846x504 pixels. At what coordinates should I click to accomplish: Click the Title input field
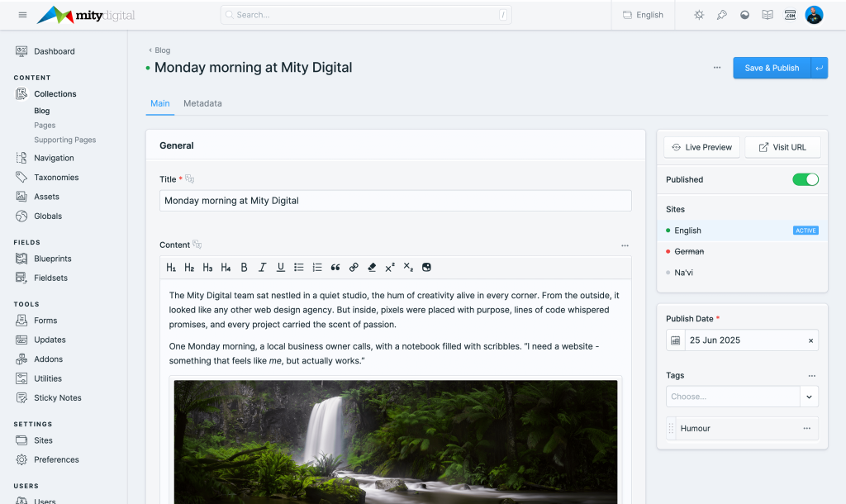395,201
